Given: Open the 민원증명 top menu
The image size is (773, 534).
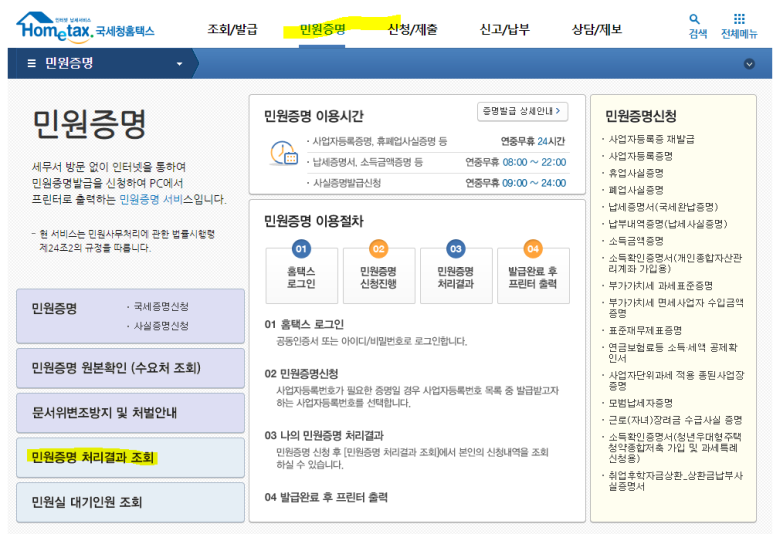Looking at the screenshot, I should (x=322, y=30).
